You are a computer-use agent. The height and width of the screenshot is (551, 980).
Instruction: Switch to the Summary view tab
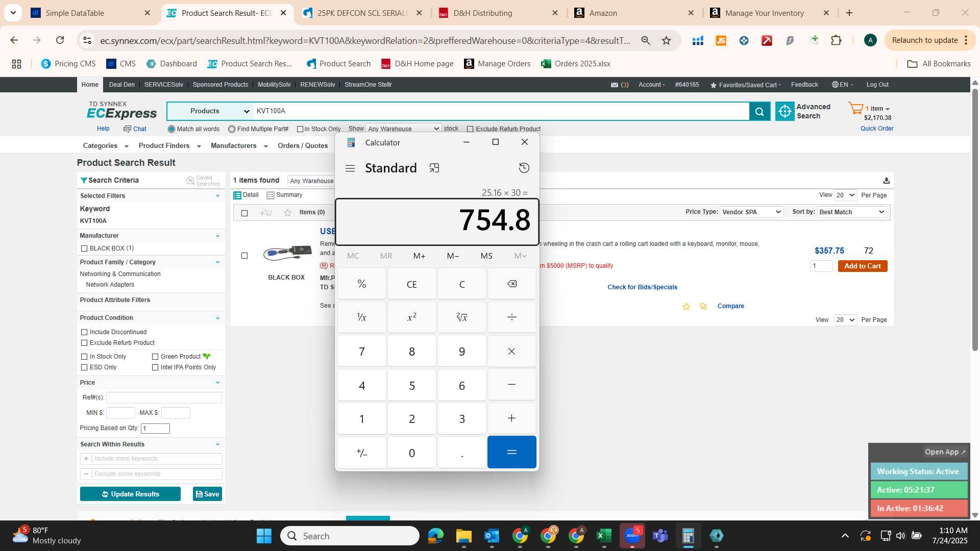point(284,195)
